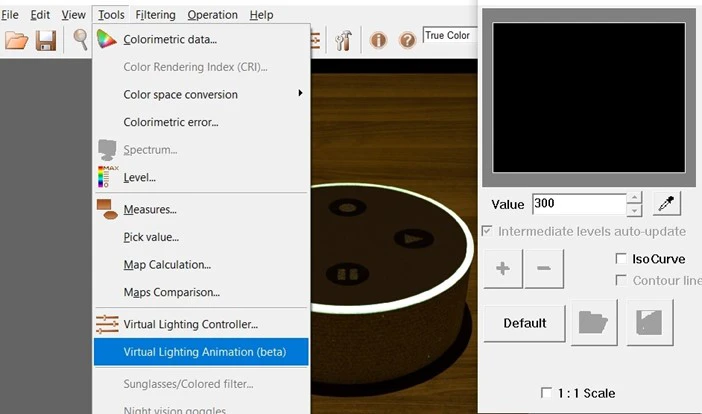Click the orange info icon
The image size is (702, 414).
(x=378, y=40)
